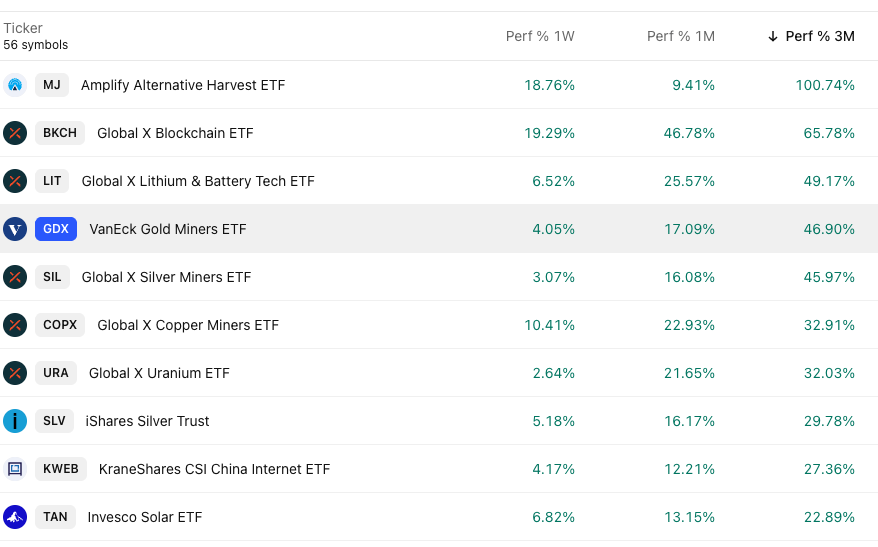Image resolution: width=878 pixels, height=547 pixels.
Task: Click the Global X logo beside BKCH
Action: pos(14,133)
